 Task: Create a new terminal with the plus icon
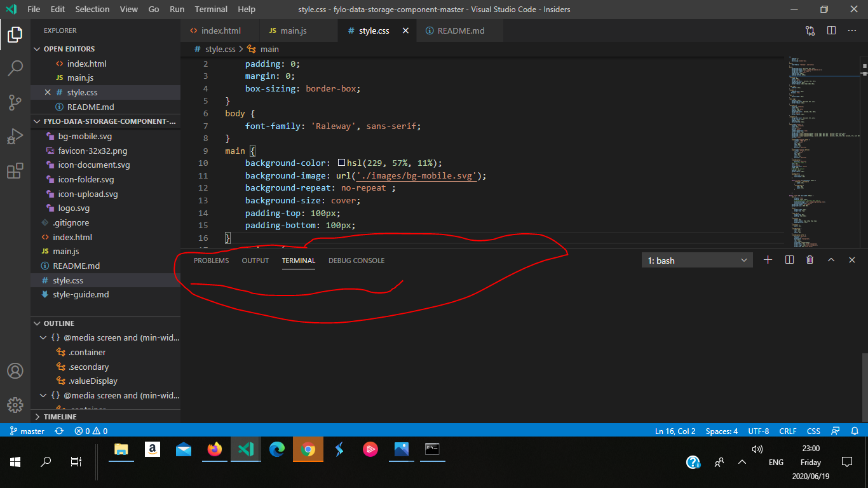768,260
